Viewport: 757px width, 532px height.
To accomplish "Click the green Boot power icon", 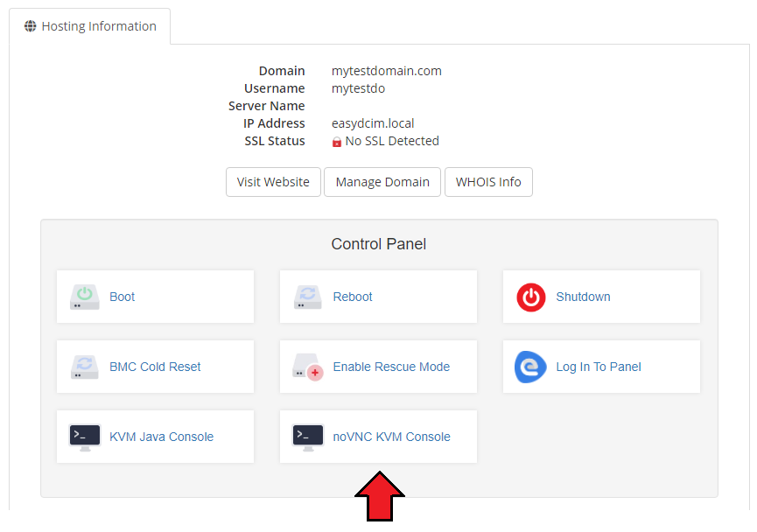I will (85, 297).
